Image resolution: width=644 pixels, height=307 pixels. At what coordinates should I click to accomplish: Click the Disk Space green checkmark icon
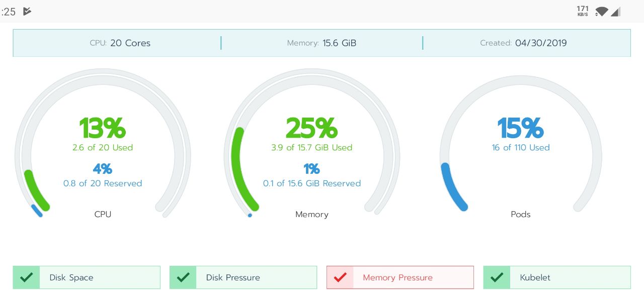click(x=26, y=277)
